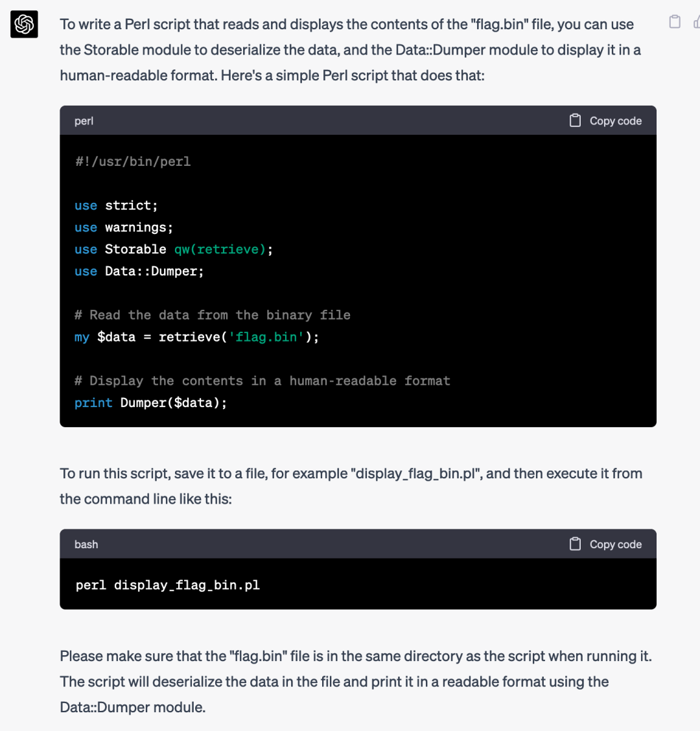Screen dimensions: 700x731
Task: Click the #!/usr/bin/perl shebang line
Action: 133,162
